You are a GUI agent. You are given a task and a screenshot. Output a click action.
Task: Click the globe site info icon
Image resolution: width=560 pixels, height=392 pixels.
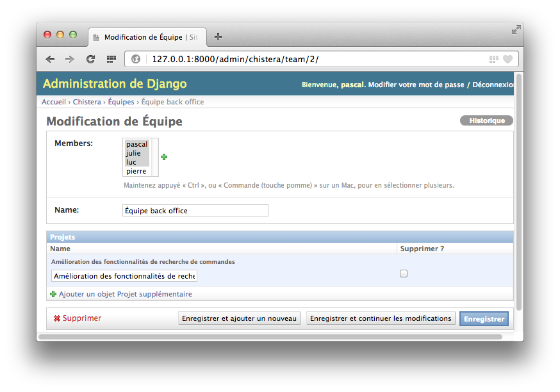tap(136, 59)
